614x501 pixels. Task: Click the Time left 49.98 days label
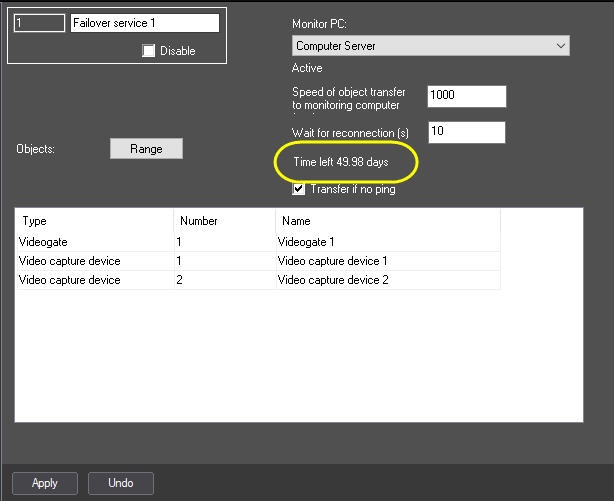pos(341,160)
